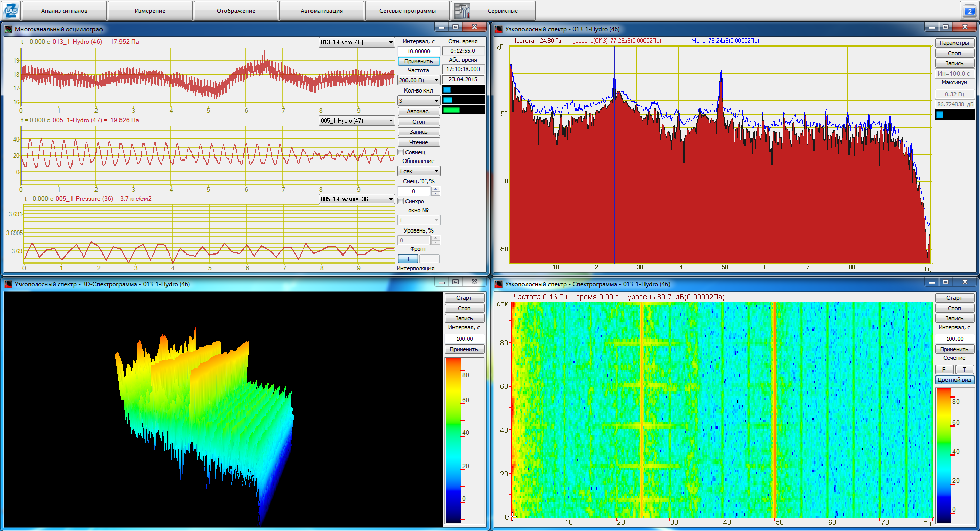
Task: Click the 3D-Спектрограмма window title icon
Action: [x=8, y=284]
